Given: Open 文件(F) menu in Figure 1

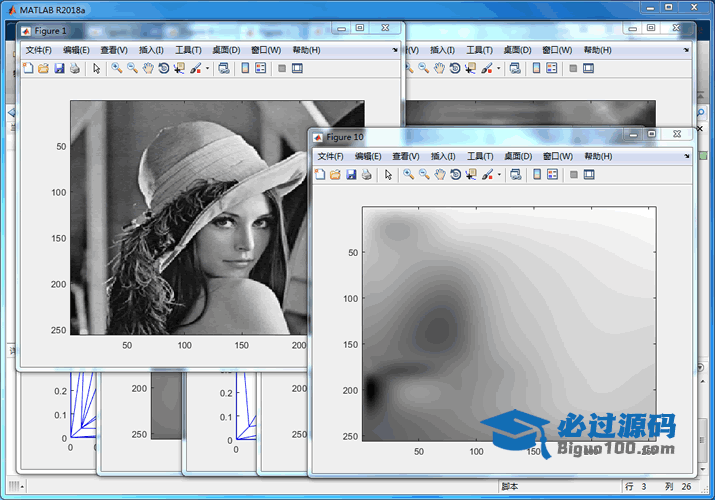Looking at the screenshot, I should point(38,50).
